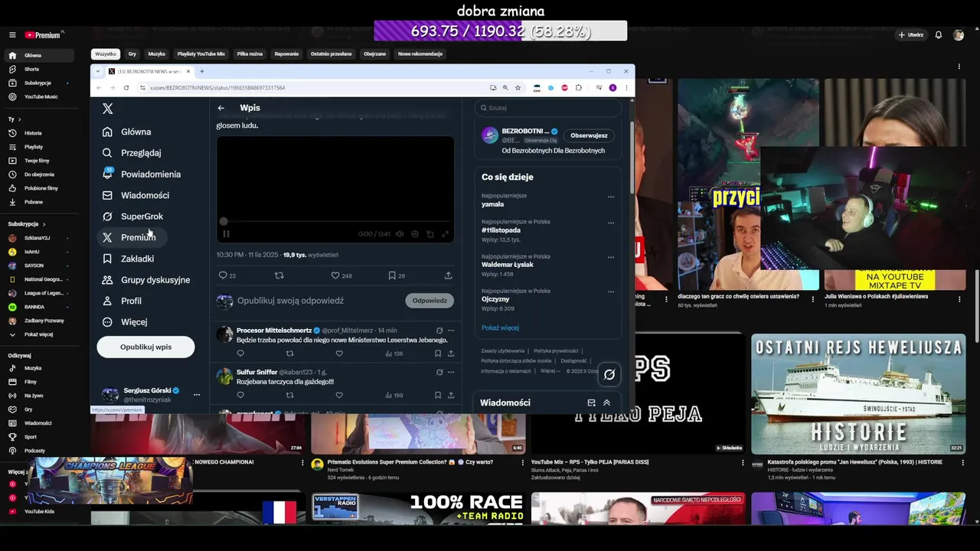Switch to the BEZROBOTNI NEWS browser tab
The image size is (980, 551).
[150, 71]
